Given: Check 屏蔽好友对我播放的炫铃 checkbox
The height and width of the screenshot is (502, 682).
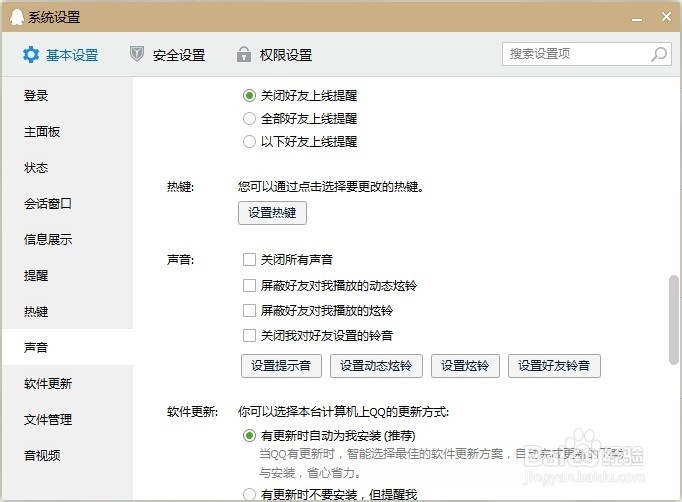Looking at the screenshot, I should 249,311.
